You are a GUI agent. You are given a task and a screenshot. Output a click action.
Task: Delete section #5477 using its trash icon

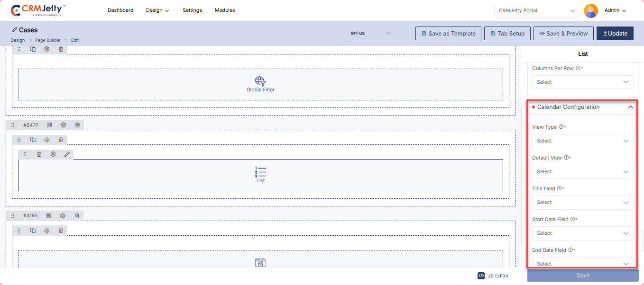point(77,125)
